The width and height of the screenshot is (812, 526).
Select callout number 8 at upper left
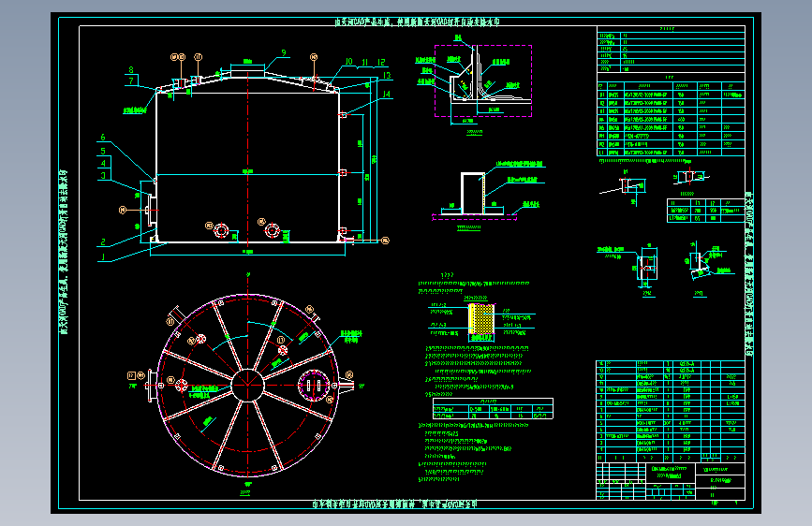(131, 69)
